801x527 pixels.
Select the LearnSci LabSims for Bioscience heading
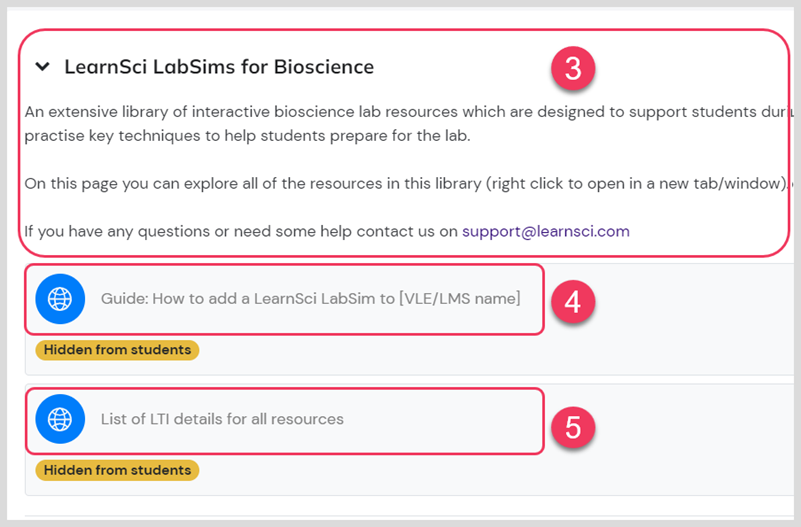pos(219,67)
